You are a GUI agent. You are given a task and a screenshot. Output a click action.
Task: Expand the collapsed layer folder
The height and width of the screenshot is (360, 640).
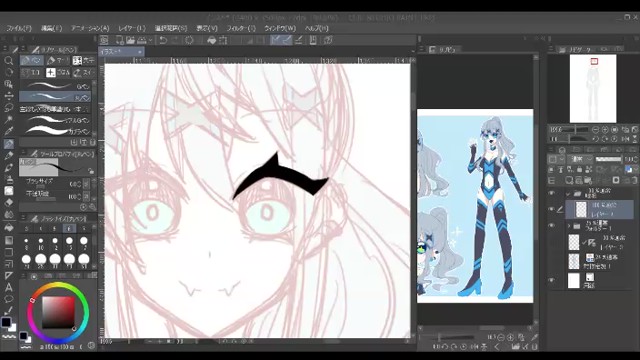pyautogui.click(x=569, y=225)
